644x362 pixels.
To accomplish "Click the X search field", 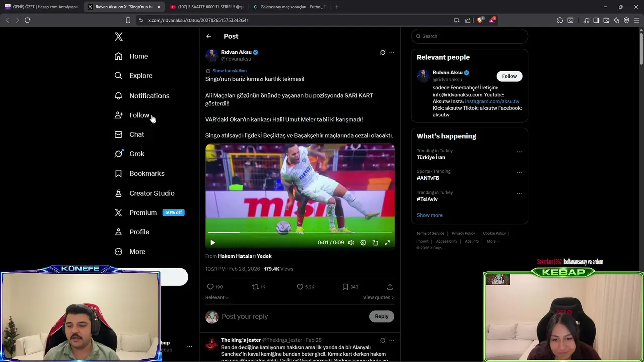I will point(469,36).
